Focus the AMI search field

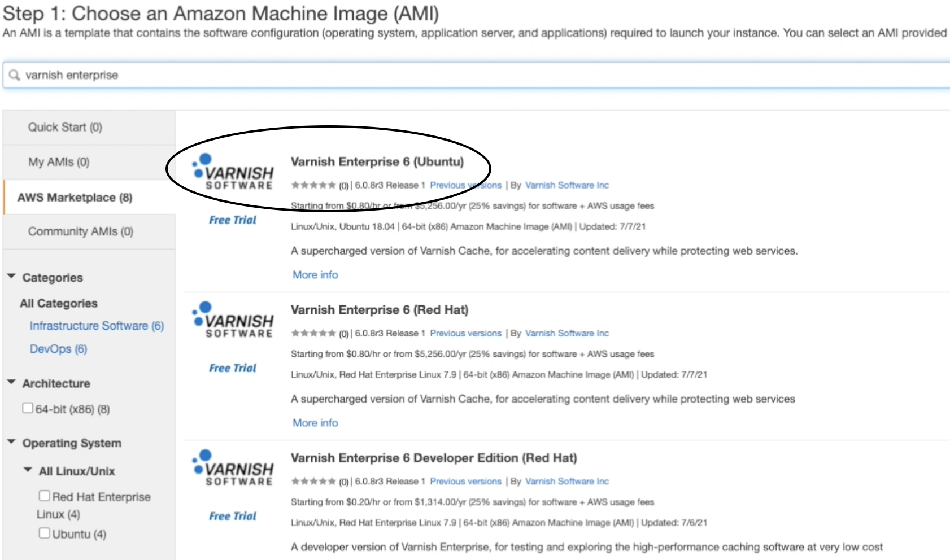click(476, 75)
